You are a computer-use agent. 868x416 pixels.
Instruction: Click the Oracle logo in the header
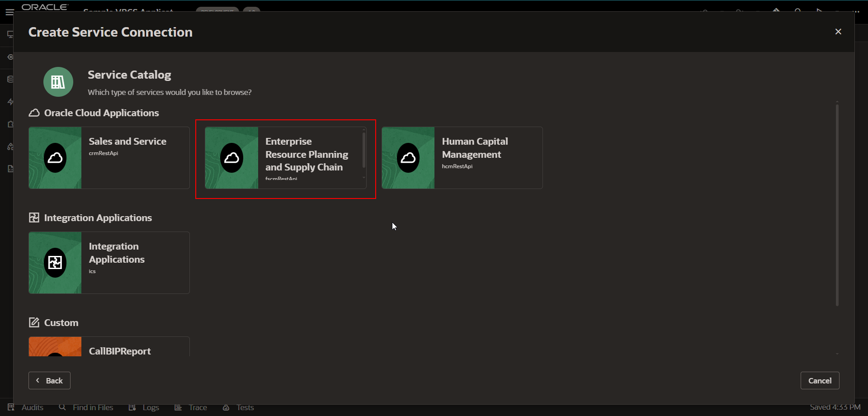45,7
